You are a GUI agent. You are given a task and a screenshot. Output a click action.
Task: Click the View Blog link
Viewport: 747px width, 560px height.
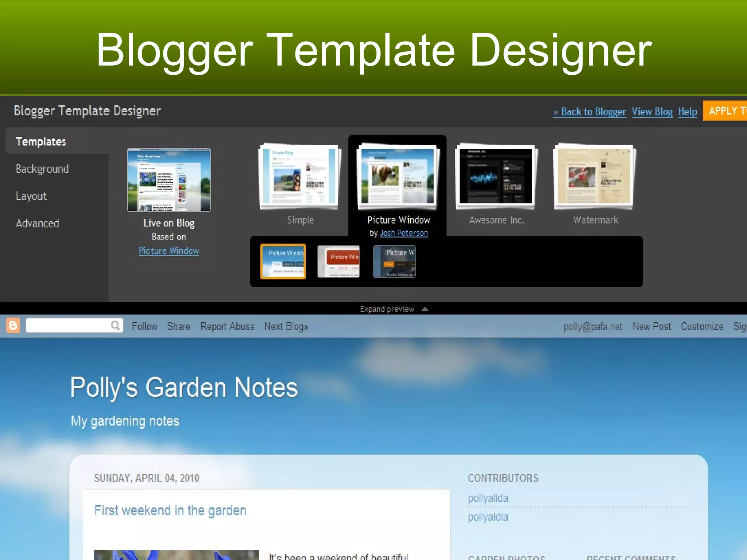click(652, 112)
